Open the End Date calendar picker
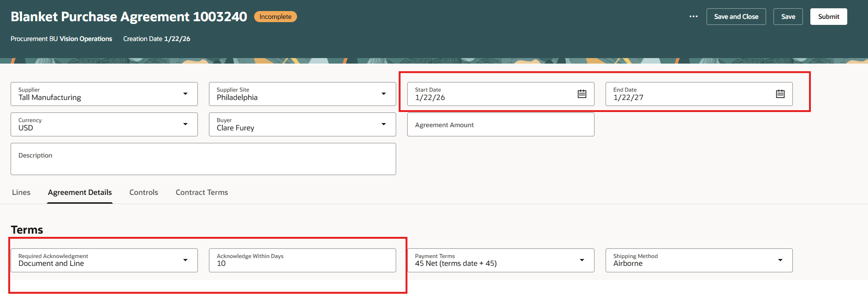 tap(780, 94)
